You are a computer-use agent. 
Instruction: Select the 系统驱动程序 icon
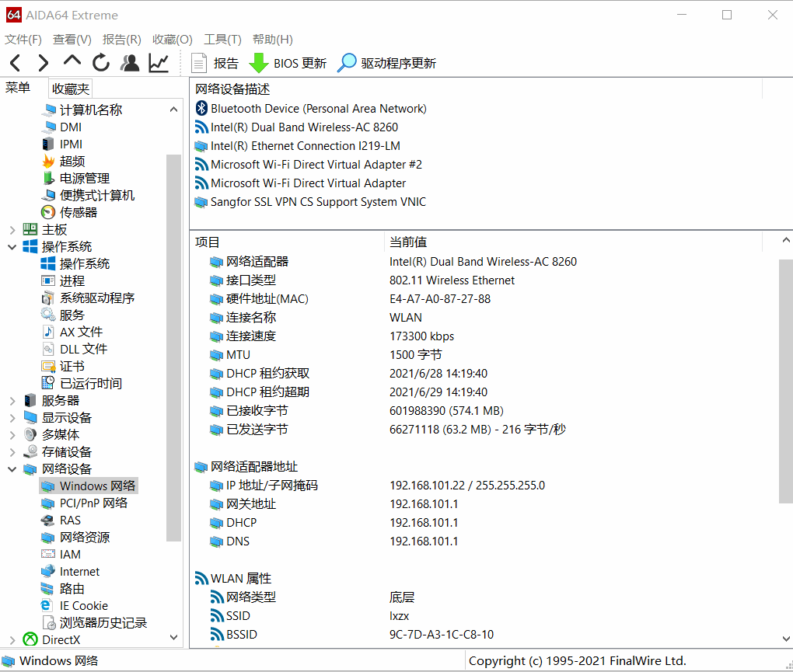click(x=48, y=298)
